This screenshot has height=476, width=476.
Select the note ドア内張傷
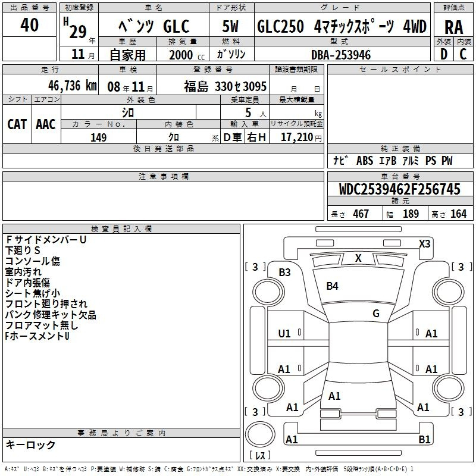point(27,283)
